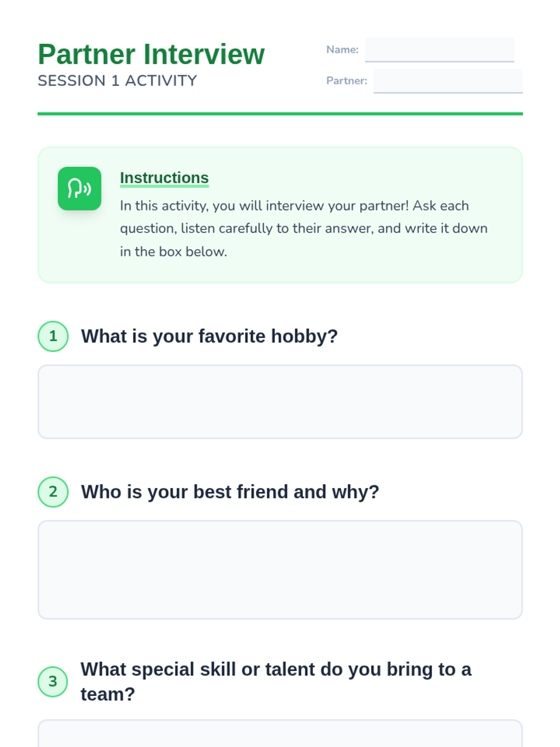Click the favorite hobby answer box
The height and width of the screenshot is (747, 560).
[280, 402]
